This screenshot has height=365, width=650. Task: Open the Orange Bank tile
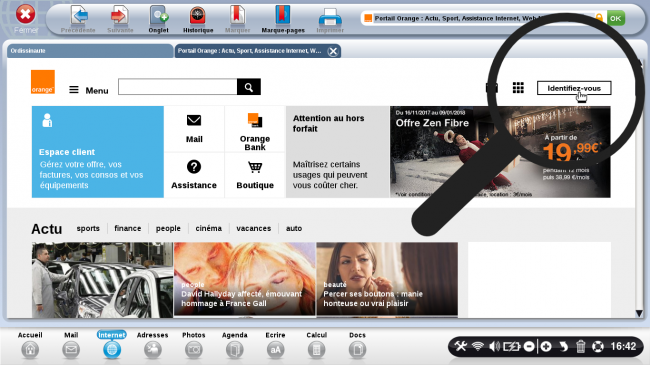[x=255, y=129]
